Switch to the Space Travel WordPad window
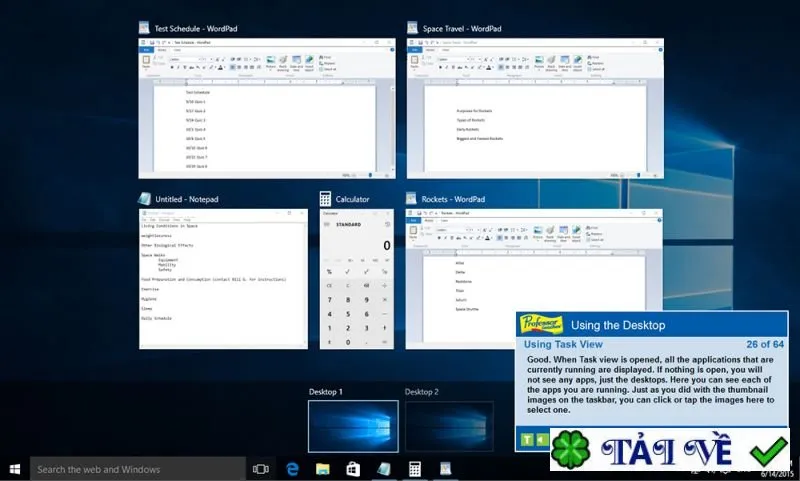 point(535,108)
